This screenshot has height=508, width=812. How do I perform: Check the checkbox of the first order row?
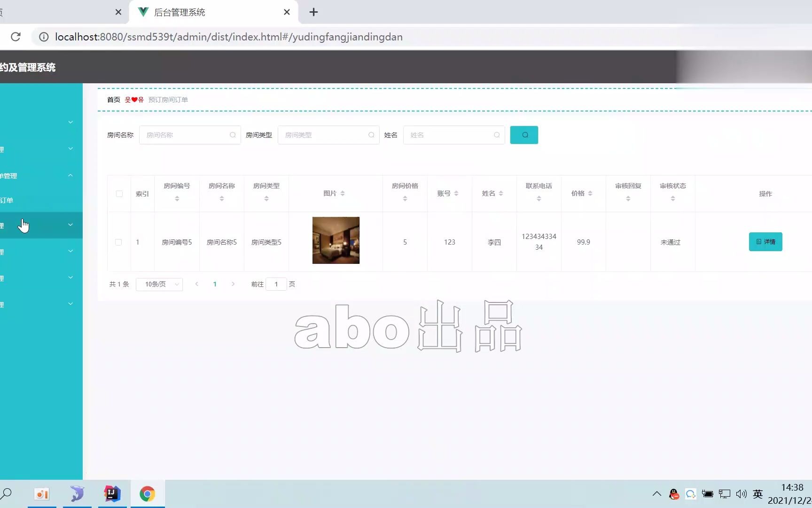pos(119,242)
